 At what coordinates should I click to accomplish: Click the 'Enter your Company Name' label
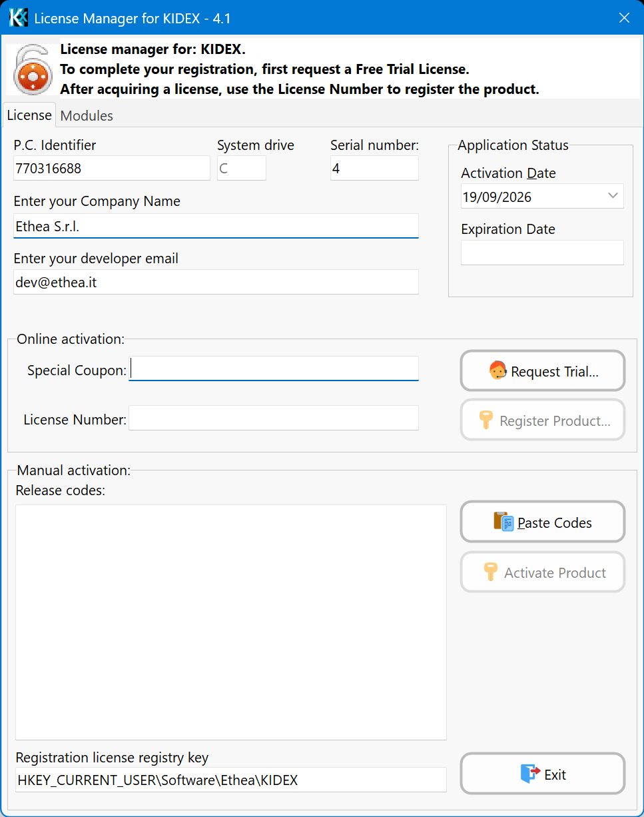tap(97, 201)
